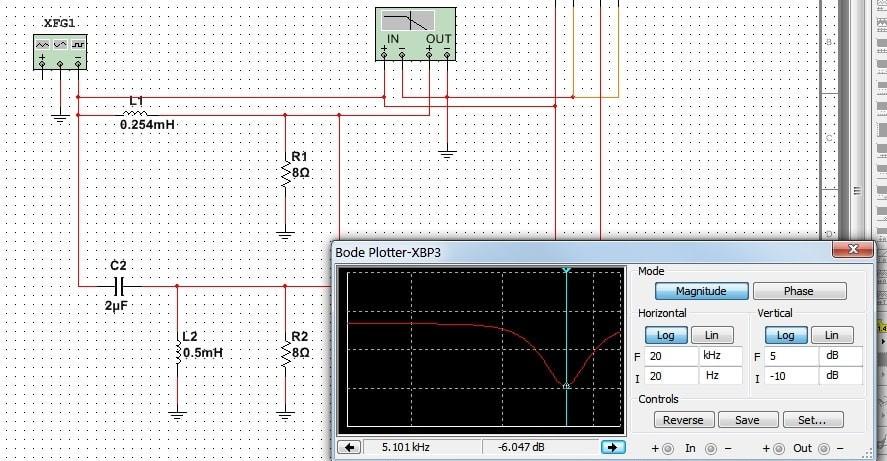Open Horizontal I unit Hz selector

coord(720,376)
